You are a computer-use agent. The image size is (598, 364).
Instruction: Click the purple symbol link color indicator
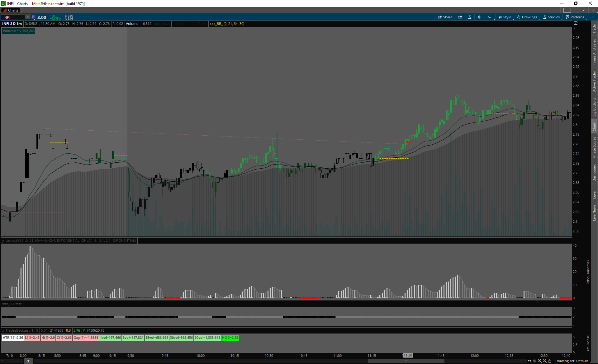[x=33, y=17]
